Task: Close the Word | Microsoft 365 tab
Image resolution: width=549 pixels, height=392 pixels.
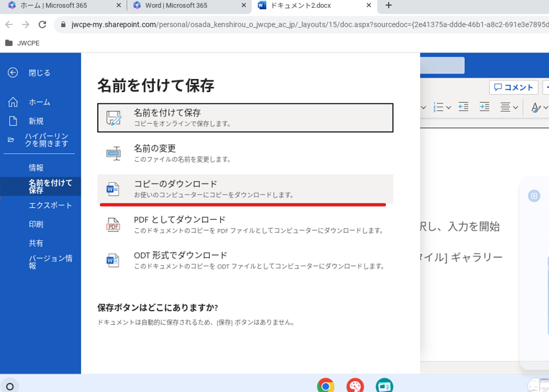Action: pyautogui.click(x=244, y=5)
